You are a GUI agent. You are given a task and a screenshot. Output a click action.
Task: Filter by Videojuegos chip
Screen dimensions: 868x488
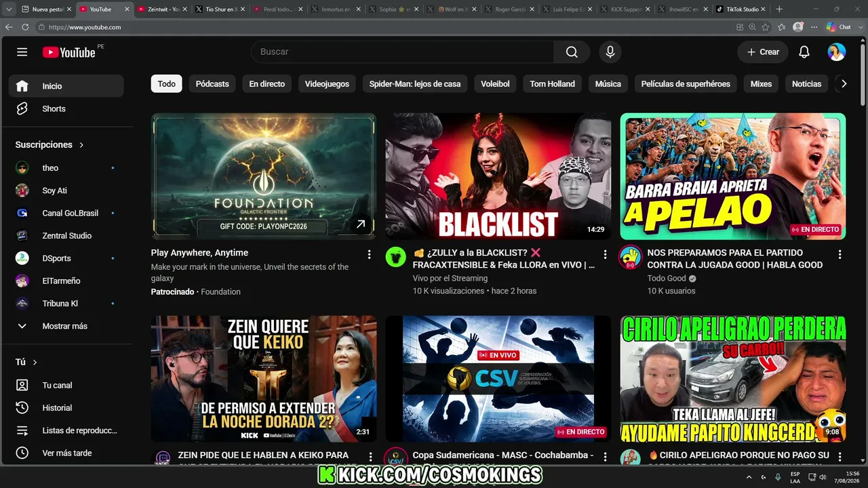327,84
